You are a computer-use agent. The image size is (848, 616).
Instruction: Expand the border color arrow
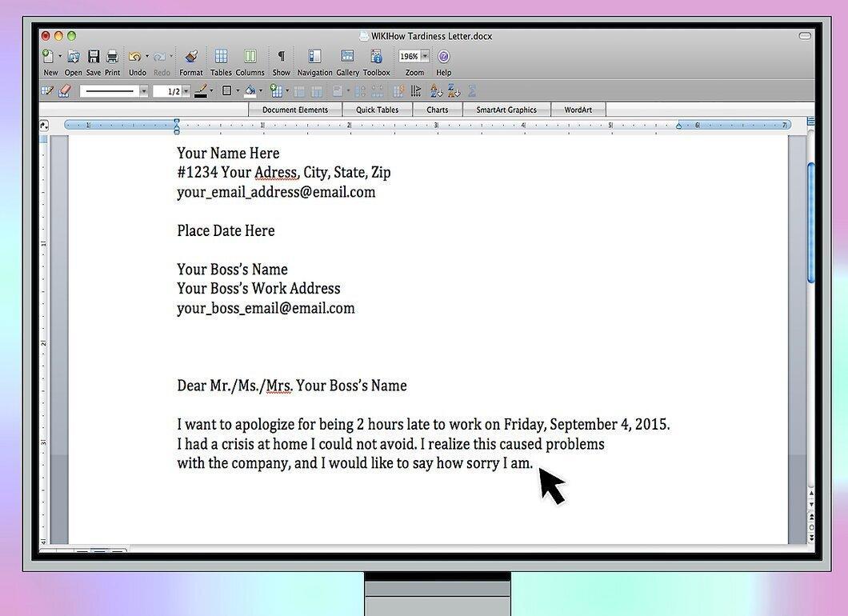pyautogui.click(x=211, y=91)
